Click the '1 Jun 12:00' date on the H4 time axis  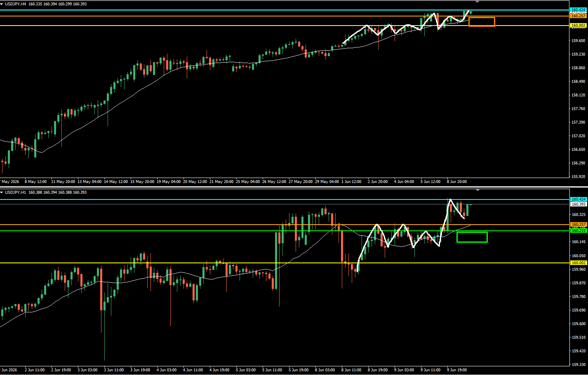[x=351, y=182]
